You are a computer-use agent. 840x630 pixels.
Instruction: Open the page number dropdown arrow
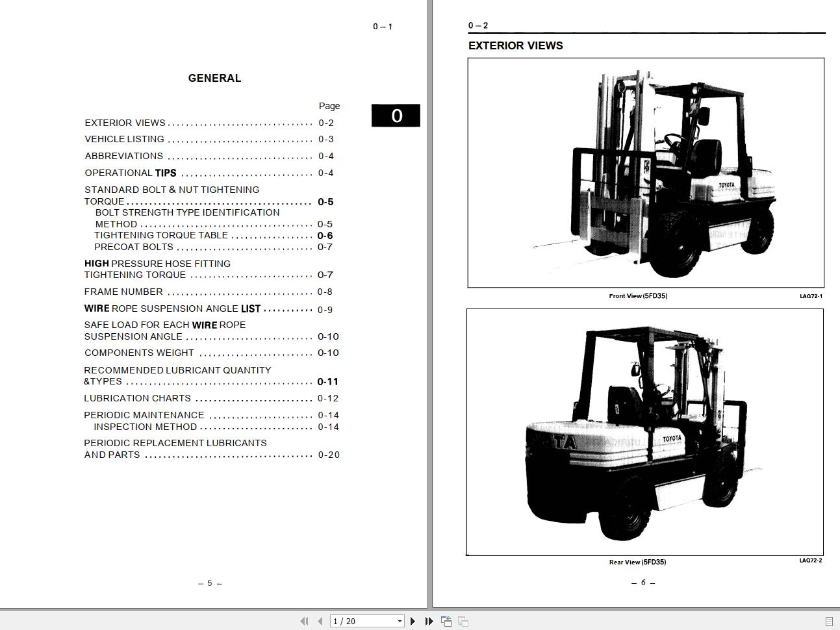click(400, 622)
